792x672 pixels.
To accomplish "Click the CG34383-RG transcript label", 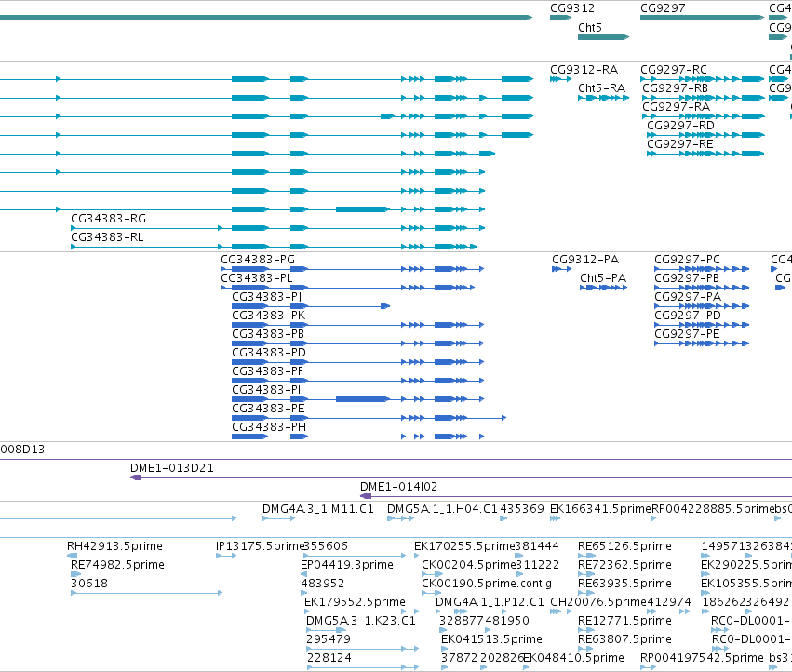I will pos(108,219).
